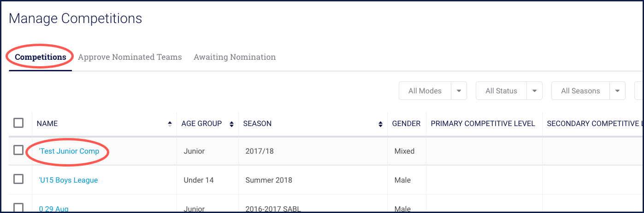
Task: Check the box for 'Test Junior Comp
Action: pyautogui.click(x=18, y=150)
